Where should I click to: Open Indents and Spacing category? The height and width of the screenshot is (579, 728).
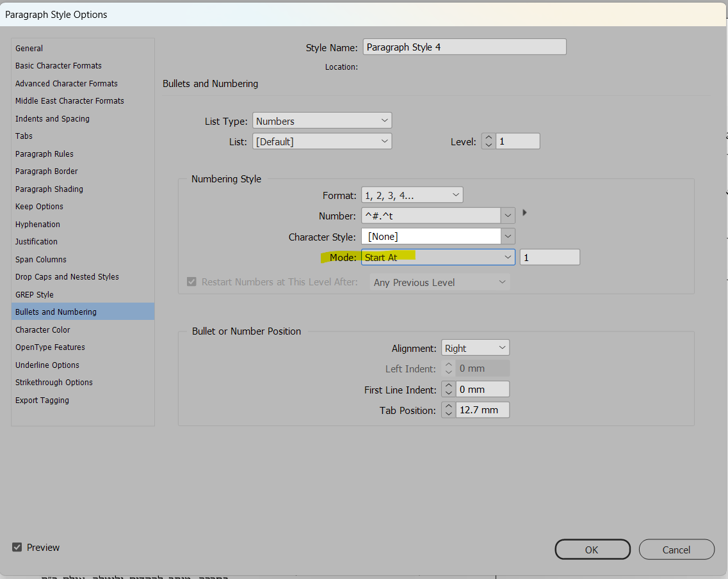[52, 119]
